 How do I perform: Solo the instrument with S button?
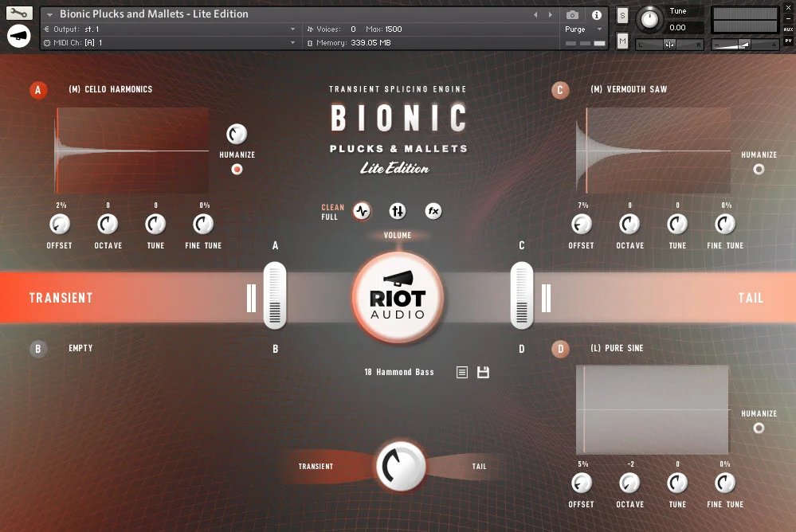623,16
